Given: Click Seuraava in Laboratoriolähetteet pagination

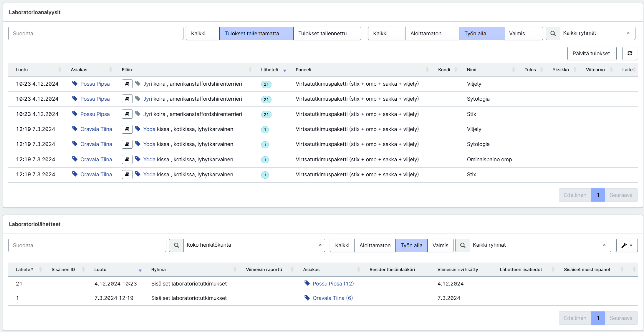Looking at the screenshot, I should coord(621,318).
